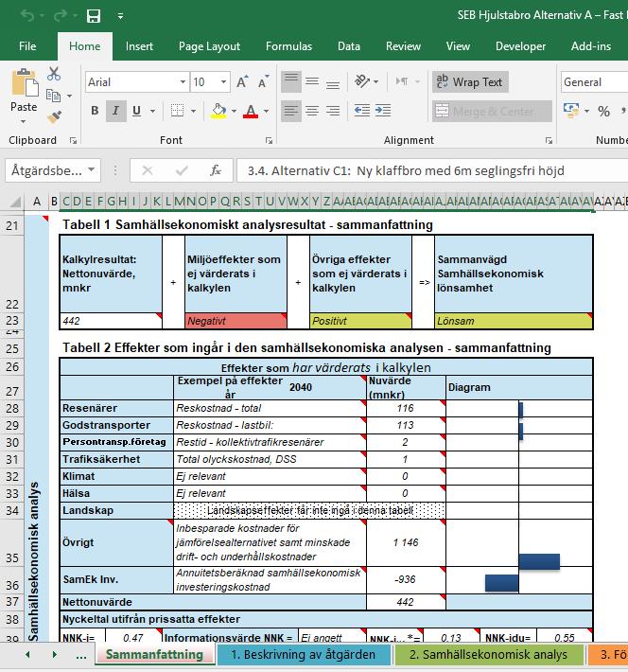Click the Borders icon
The height and width of the screenshot is (672, 628).
[x=177, y=111]
